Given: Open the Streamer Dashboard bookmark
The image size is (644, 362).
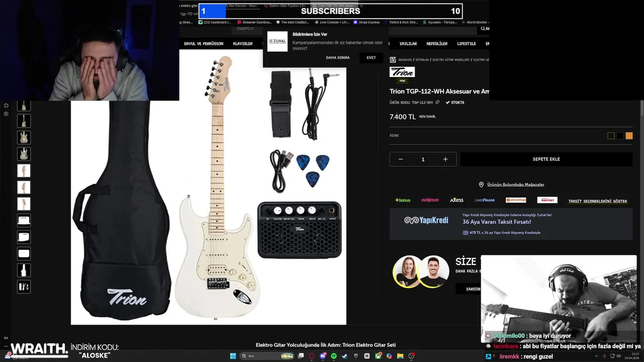Looking at the screenshot, I should tap(254, 22).
